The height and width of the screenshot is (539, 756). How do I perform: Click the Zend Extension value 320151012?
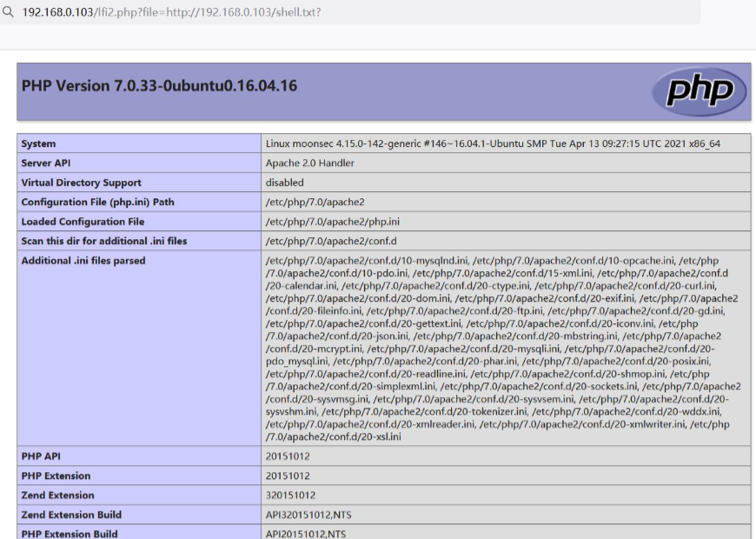click(290, 496)
